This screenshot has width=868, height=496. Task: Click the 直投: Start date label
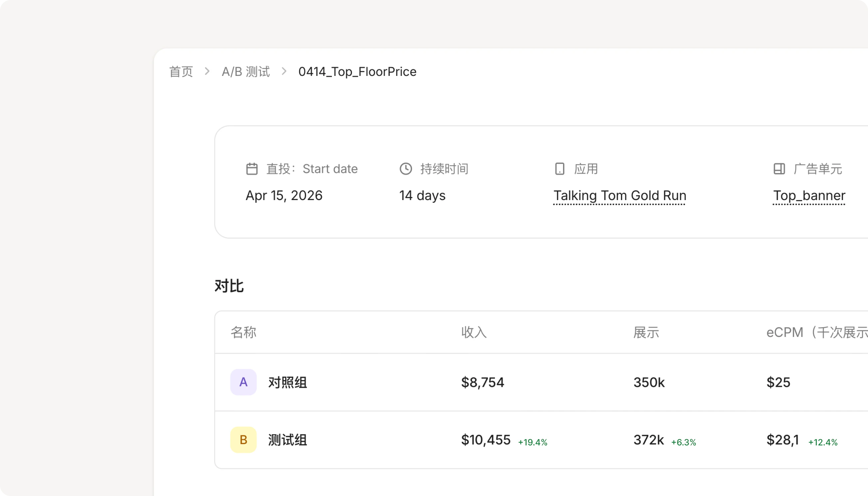click(312, 169)
